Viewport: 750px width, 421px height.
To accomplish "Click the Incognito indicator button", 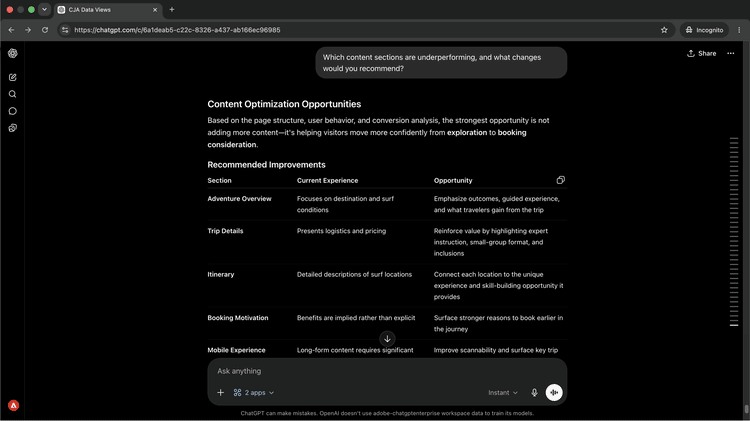I will (705, 30).
